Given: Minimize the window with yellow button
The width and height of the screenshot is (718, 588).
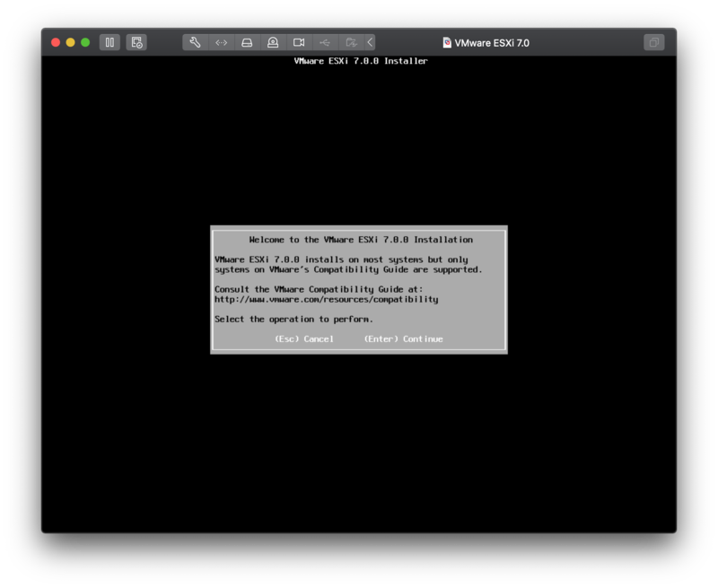Looking at the screenshot, I should click(71, 42).
